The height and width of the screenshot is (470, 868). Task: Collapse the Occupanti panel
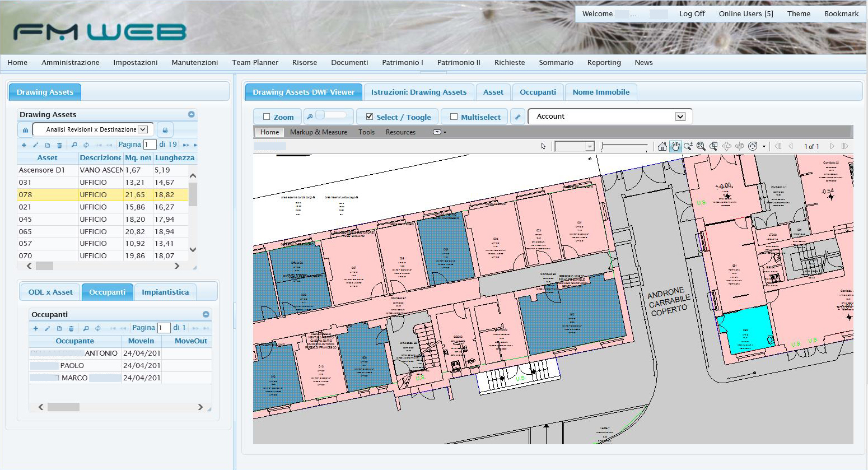[x=206, y=314]
